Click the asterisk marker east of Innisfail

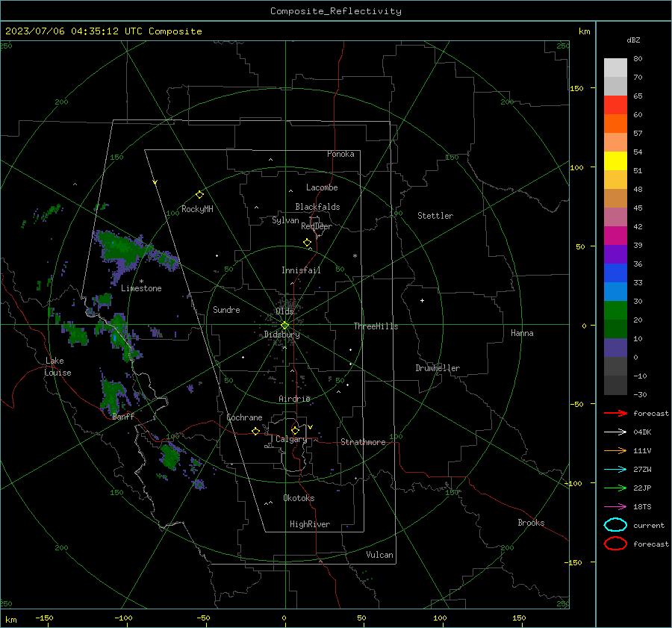(x=355, y=256)
